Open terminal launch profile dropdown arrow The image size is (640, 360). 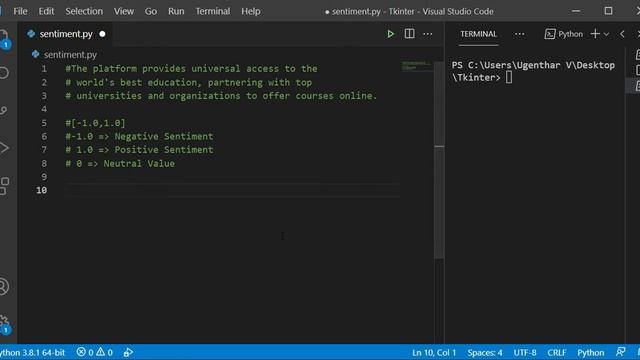point(606,34)
